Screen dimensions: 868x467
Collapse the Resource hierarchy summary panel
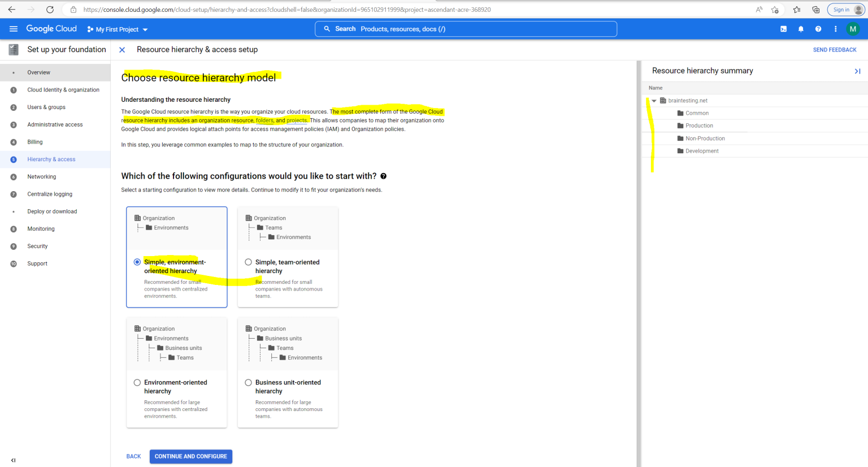pyautogui.click(x=858, y=71)
